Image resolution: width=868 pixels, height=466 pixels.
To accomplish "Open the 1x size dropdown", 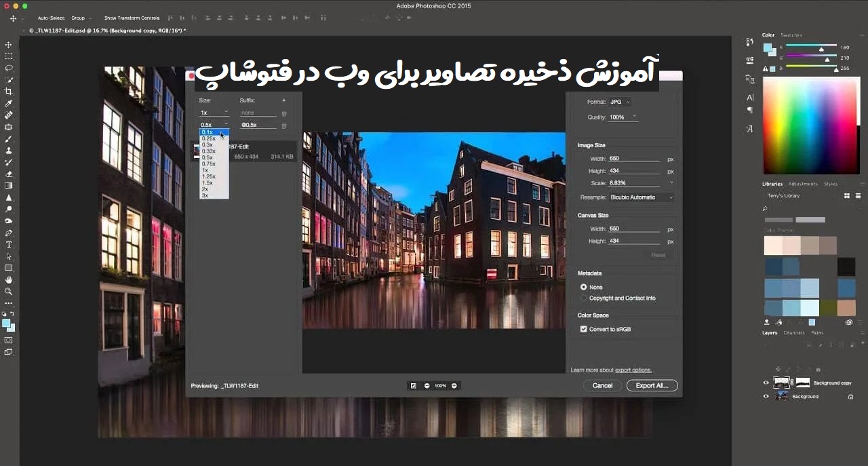I will click(x=214, y=113).
